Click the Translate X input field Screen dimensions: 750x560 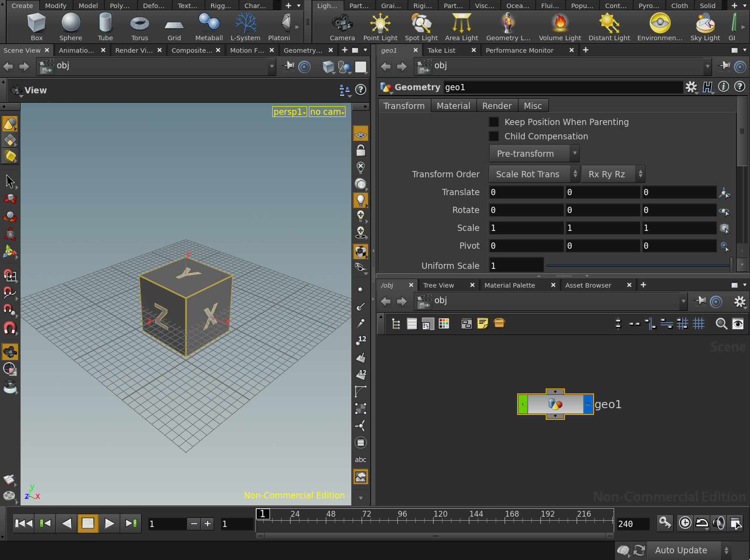click(526, 192)
